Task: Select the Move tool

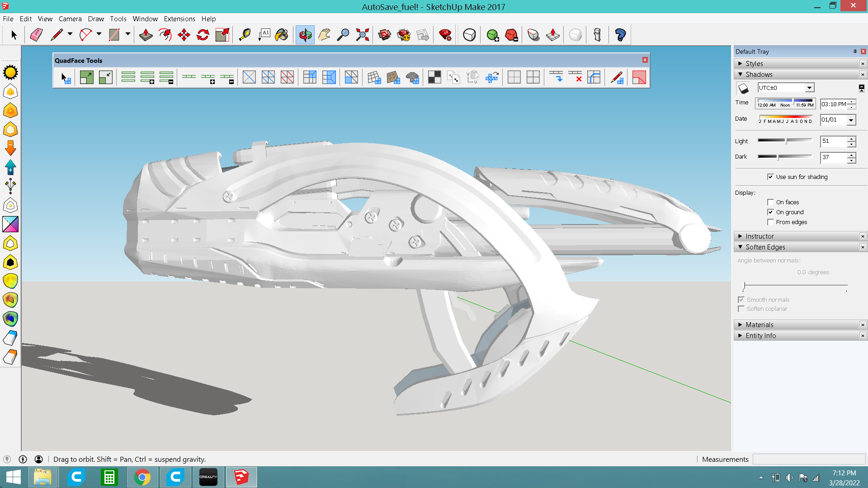Action: point(184,35)
